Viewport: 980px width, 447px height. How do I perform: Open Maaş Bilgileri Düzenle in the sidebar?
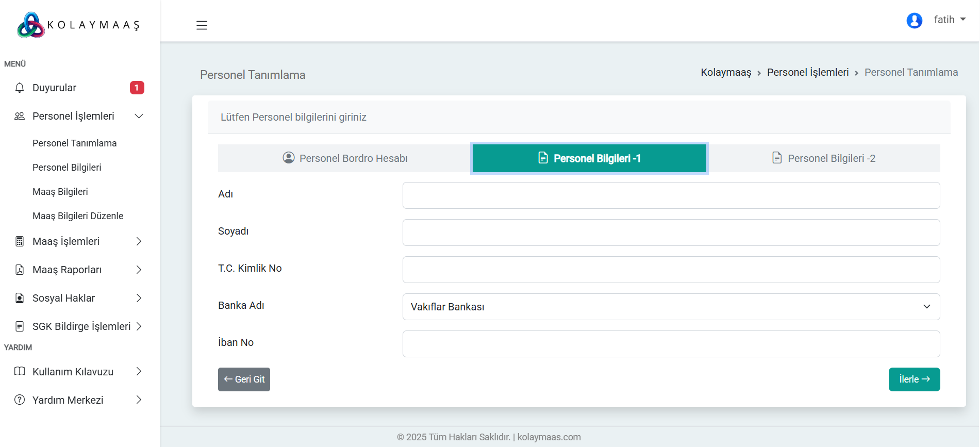click(x=78, y=216)
